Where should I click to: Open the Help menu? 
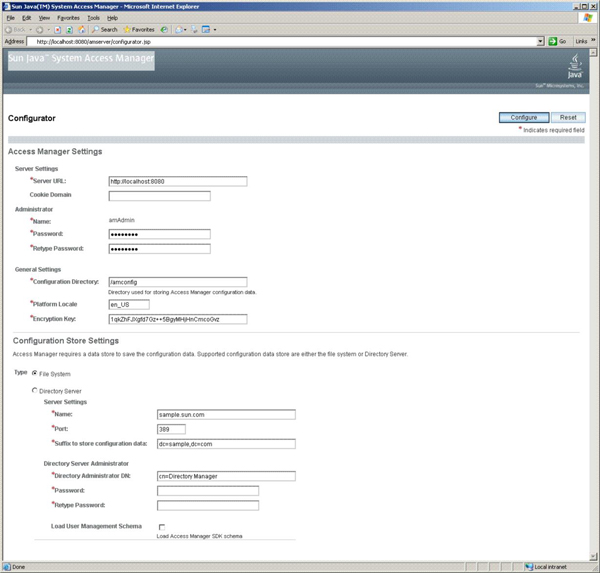112,18
